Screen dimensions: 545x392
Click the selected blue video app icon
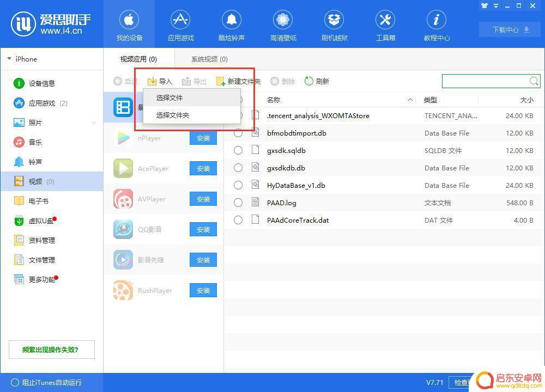(123, 107)
